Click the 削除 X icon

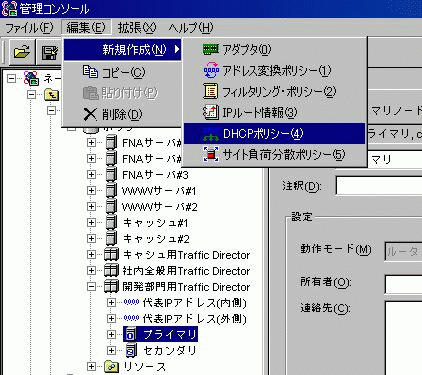click(x=90, y=114)
